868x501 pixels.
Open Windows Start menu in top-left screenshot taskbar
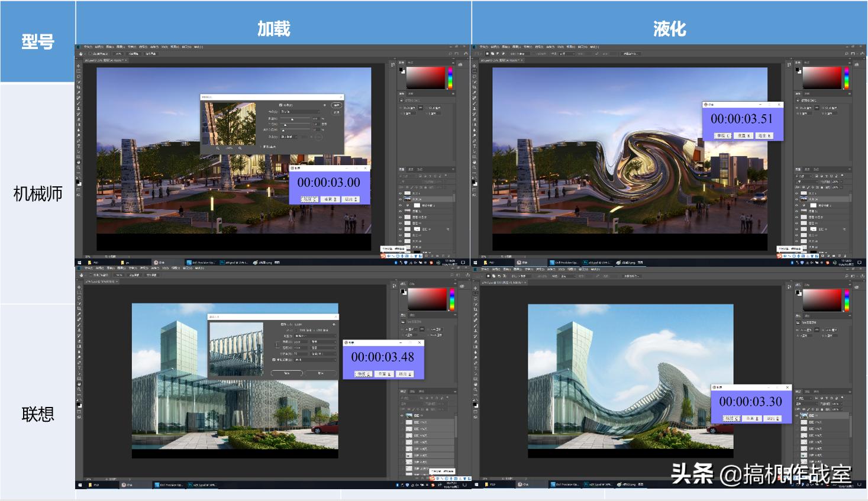point(79,262)
